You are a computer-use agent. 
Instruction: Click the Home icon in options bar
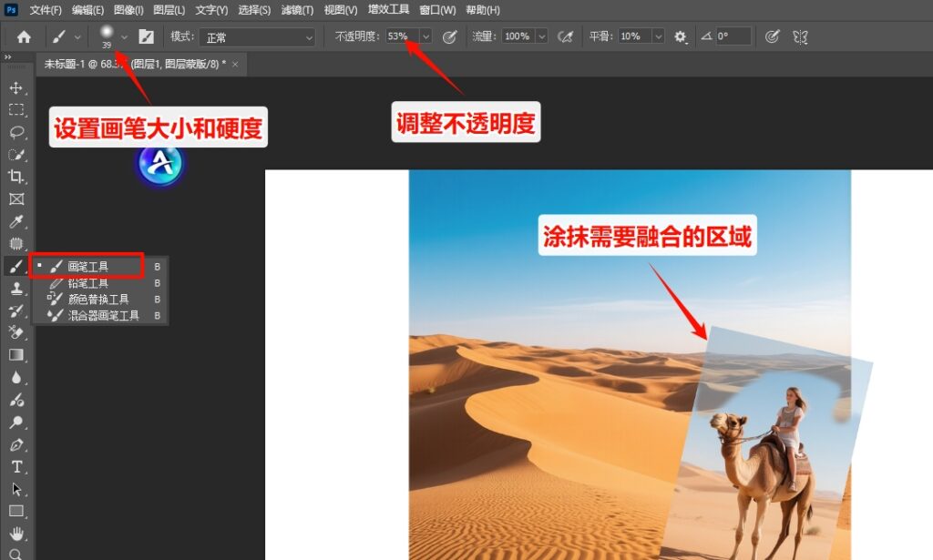pyautogui.click(x=24, y=37)
